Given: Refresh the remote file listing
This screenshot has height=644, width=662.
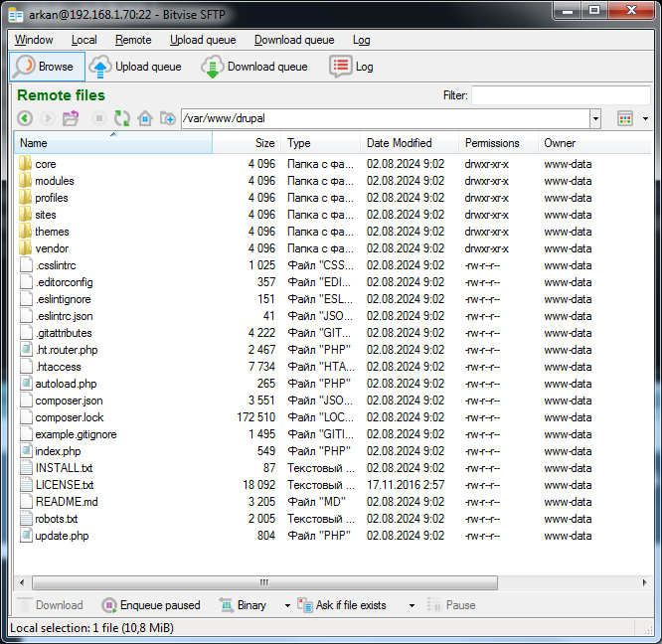Looking at the screenshot, I should click(x=121, y=118).
